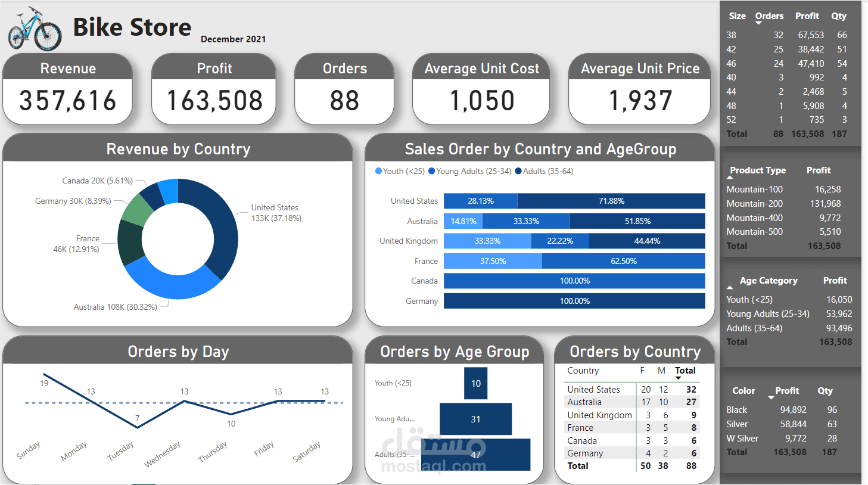Click Canada 100.00% bar
The height and width of the screenshot is (485, 868).
pos(574,281)
